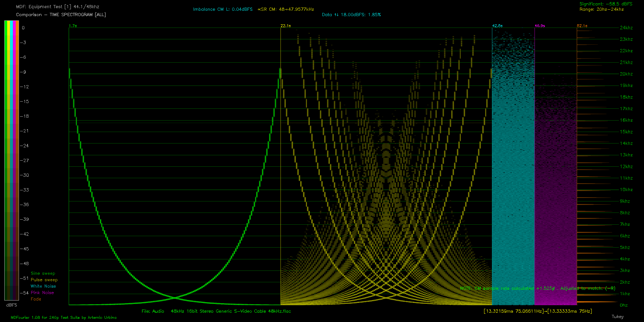Click the dBFS color scale bar
644x322 pixels.
click(x=11, y=160)
